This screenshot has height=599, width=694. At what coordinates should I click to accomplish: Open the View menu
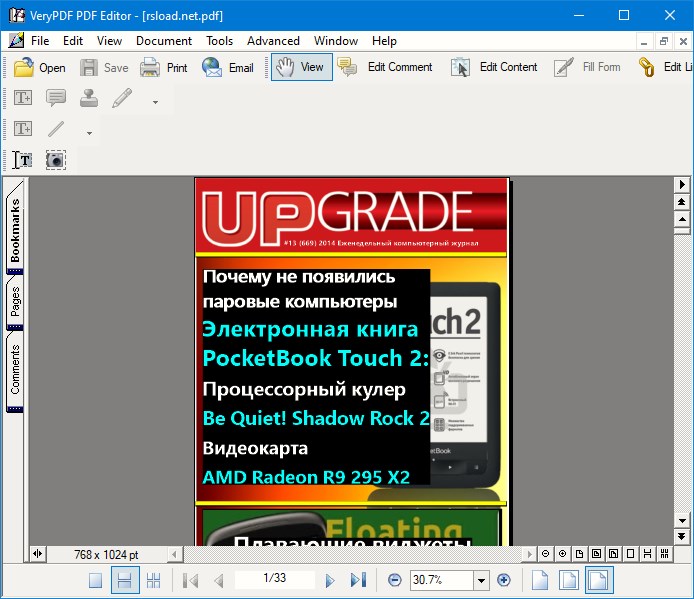click(x=109, y=41)
